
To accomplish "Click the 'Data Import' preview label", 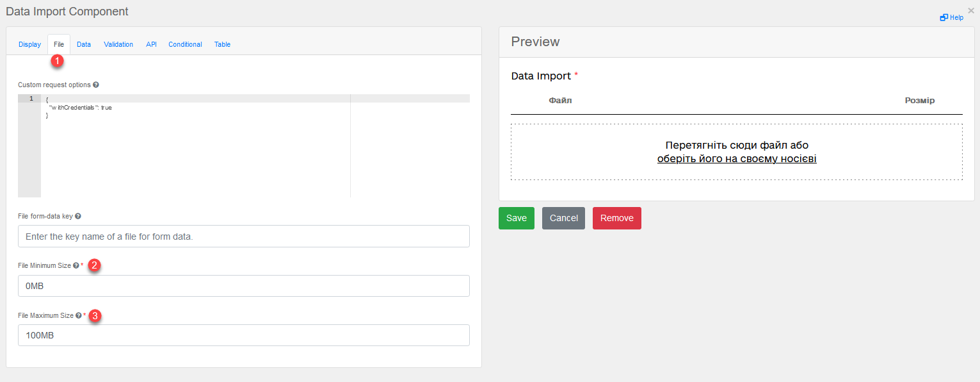I will pos(541,76).
